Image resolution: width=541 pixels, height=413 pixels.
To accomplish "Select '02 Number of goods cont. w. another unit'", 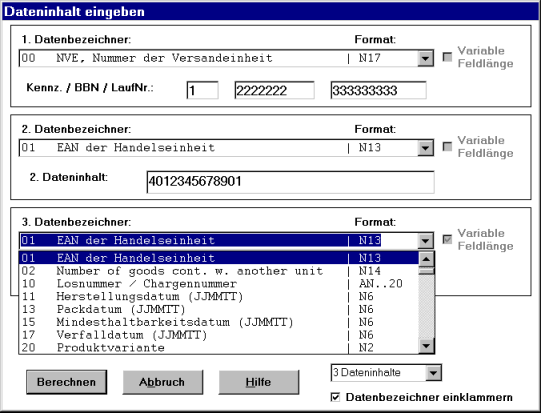I will 219,271.
